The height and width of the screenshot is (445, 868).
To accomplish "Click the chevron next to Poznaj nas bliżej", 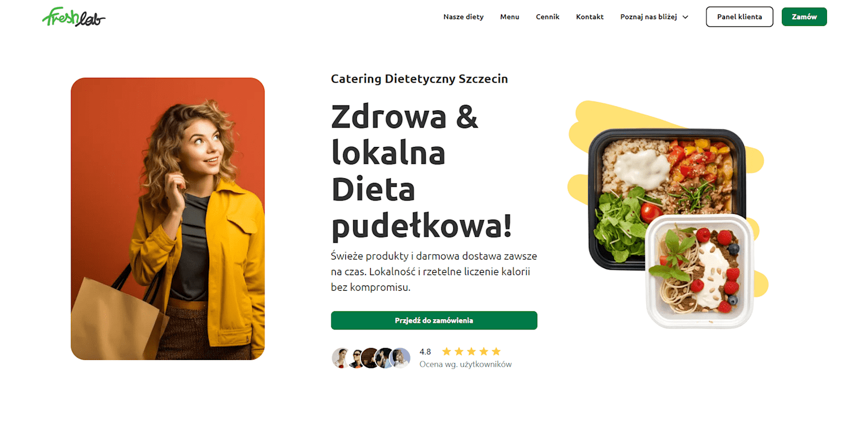I will (685, 17).
